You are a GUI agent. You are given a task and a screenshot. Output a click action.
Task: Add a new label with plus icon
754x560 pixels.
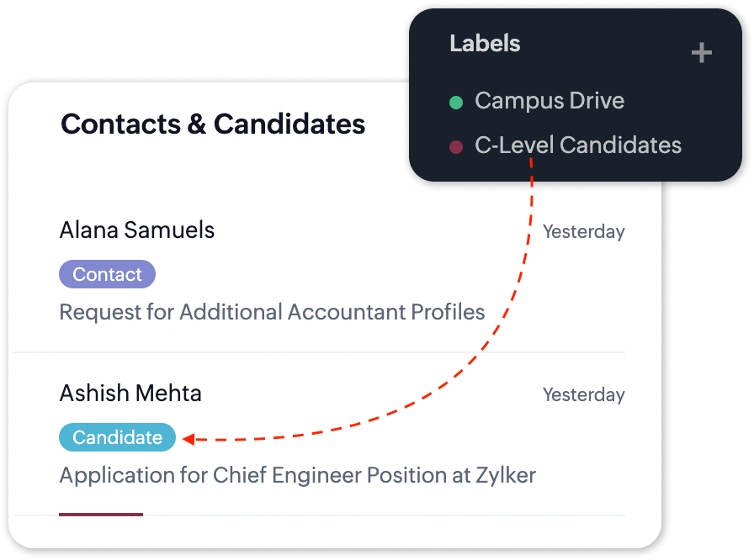701,54
